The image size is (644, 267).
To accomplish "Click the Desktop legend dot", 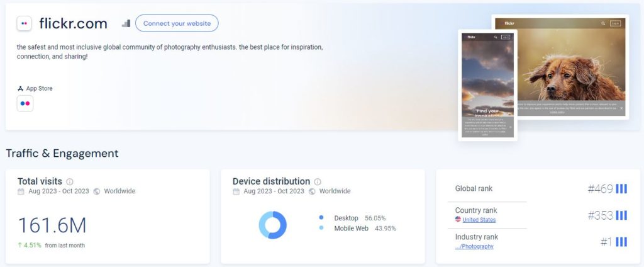I will [x=321, y=218].
